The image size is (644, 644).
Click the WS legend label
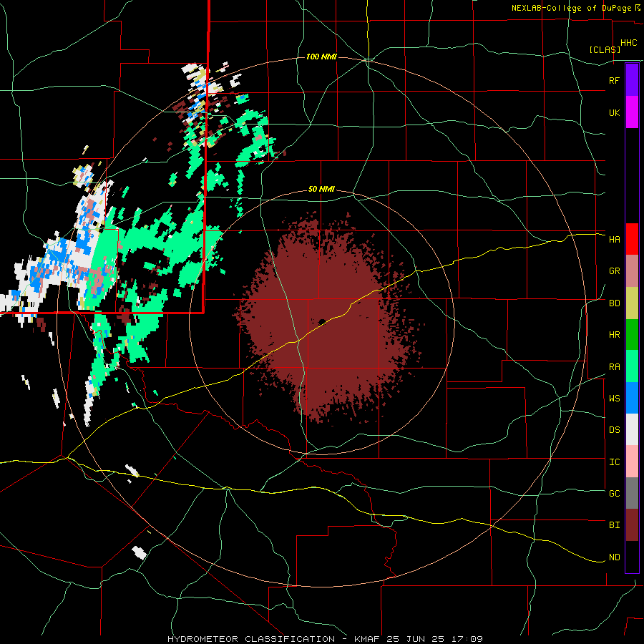614,398
